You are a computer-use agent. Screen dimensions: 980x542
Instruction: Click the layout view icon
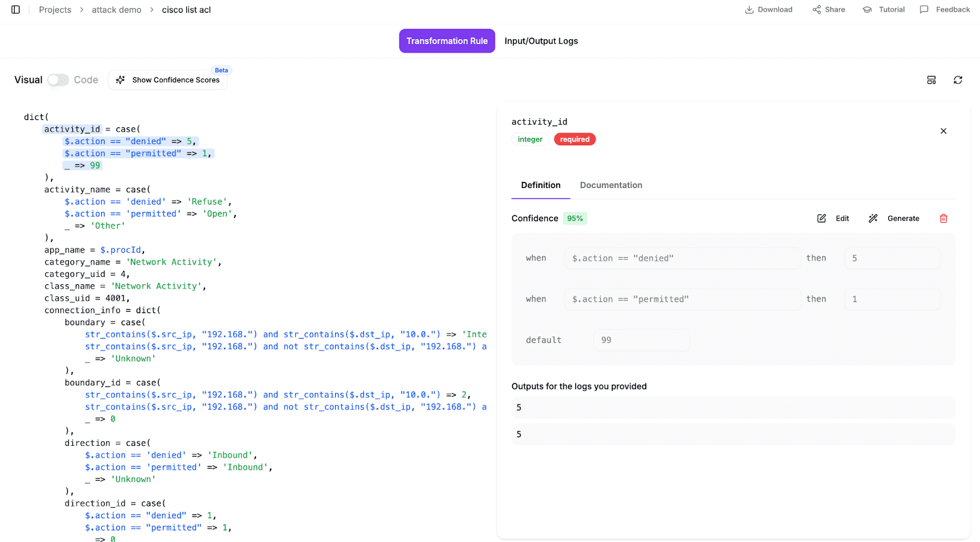[x=931, y=80]
